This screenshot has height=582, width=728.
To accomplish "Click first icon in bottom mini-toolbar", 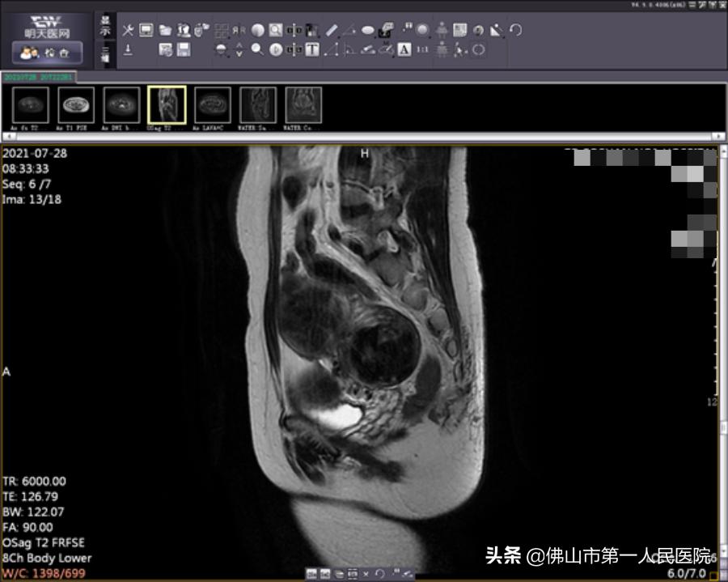I will tap(311, 574).
